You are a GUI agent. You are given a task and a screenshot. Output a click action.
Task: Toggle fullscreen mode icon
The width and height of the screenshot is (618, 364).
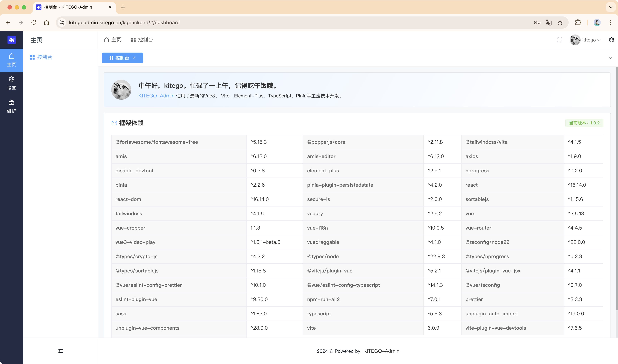click(x=560, y=40)
